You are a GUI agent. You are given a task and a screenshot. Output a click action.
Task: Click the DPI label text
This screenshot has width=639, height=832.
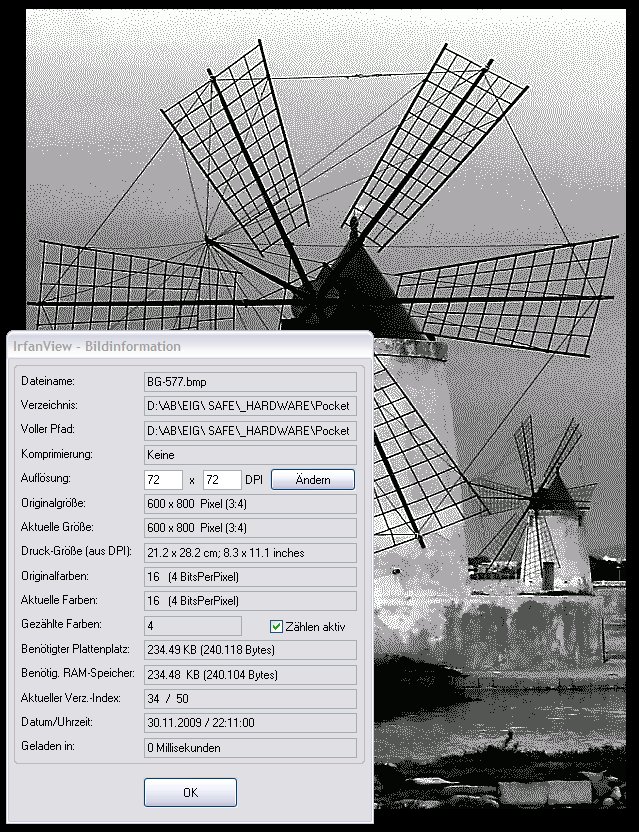tap(254, 480)
